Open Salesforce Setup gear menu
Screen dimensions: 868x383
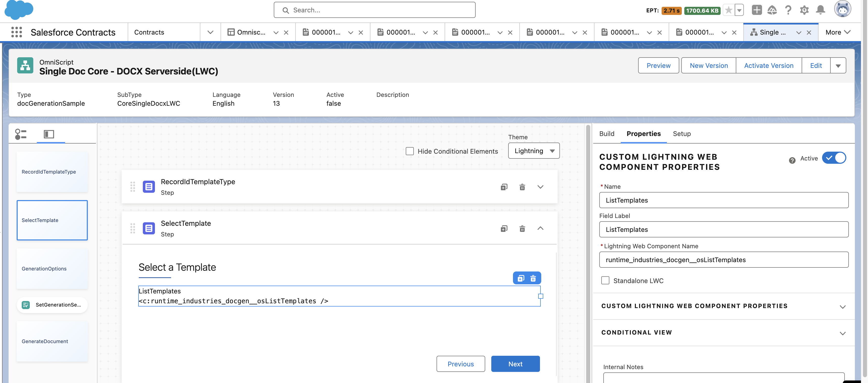click(x=804, y=10)
